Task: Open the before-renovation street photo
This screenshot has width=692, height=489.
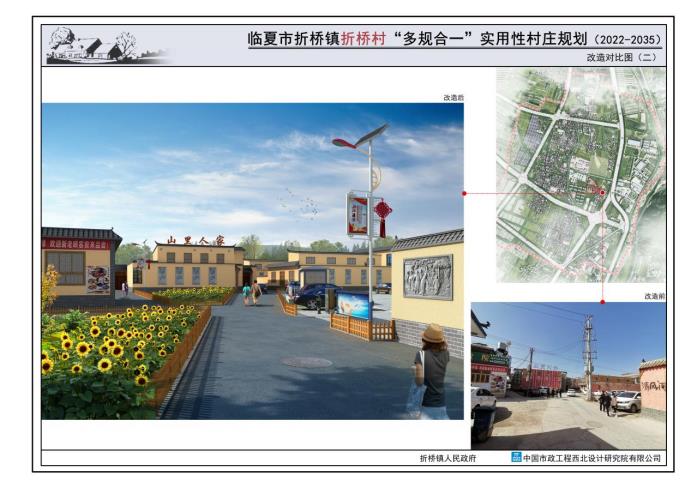Action: click(567, 375)
